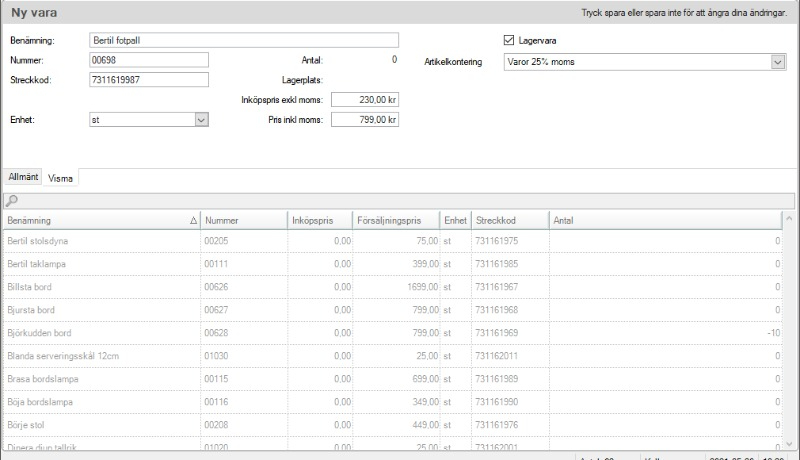Sort by Antal column header
Viewport: 800px width, 460px height.
pyautogui.click(x=666, y=220)
